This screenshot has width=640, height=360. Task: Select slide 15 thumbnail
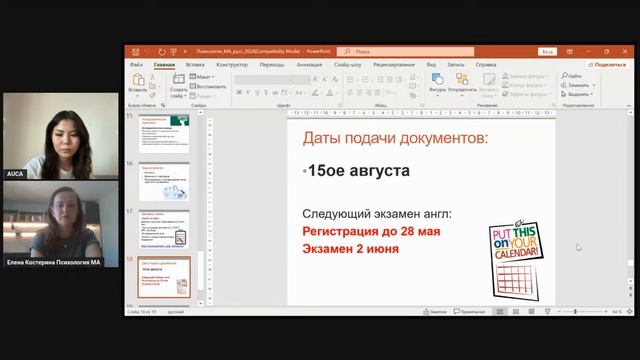[x=164, y=134]
